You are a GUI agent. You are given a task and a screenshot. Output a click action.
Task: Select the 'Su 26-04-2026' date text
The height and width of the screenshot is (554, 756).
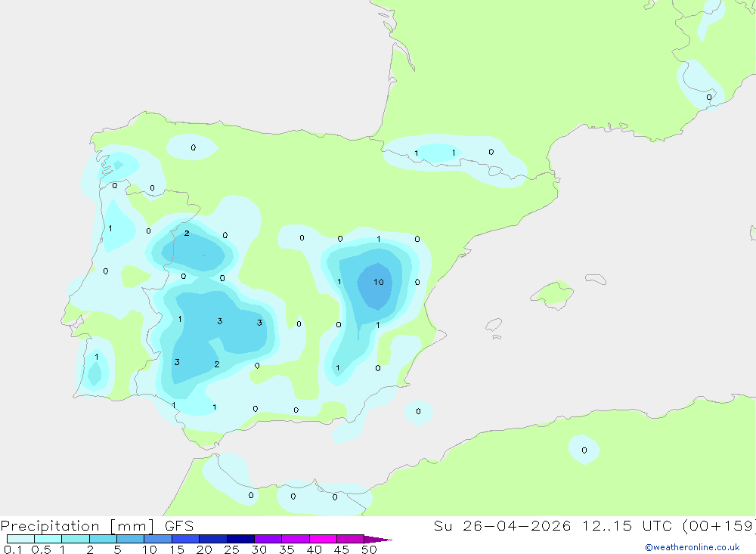coord(502,526)
